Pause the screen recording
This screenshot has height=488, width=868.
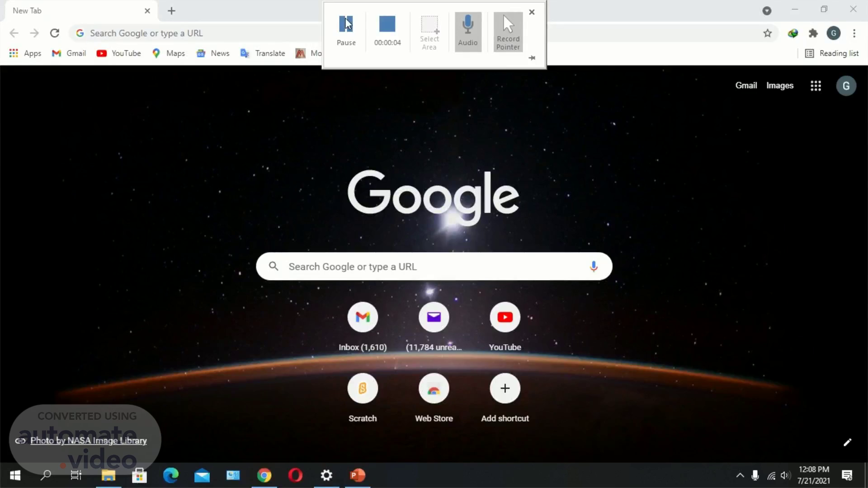pos(346,31)
